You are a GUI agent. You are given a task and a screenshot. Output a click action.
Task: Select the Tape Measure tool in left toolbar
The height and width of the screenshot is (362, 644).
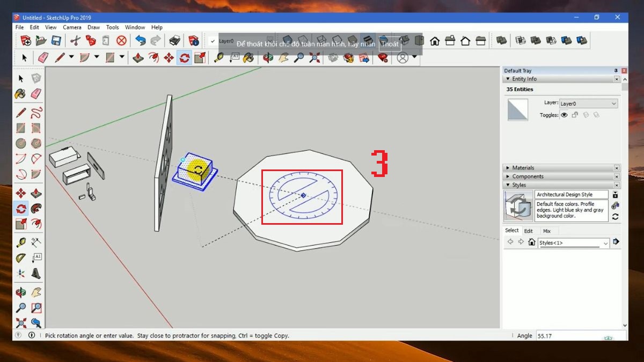[x=20, y=242]
